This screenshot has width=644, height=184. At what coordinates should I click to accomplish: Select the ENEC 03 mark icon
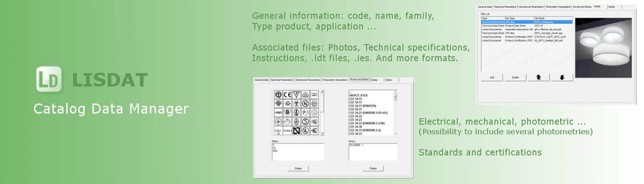tap(278, 131)
